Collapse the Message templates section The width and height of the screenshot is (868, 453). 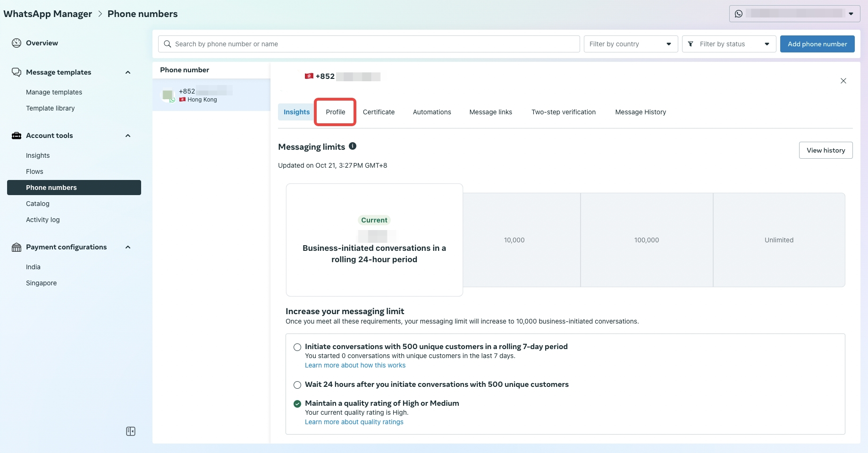pos(128,72)
